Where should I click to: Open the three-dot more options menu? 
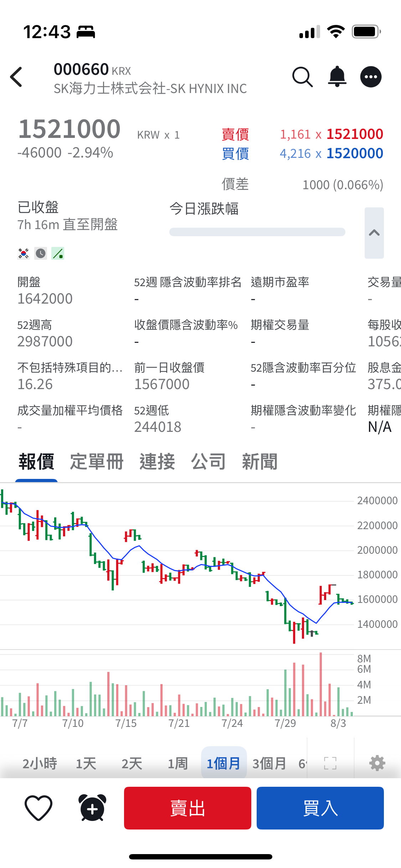coord(371,77)
